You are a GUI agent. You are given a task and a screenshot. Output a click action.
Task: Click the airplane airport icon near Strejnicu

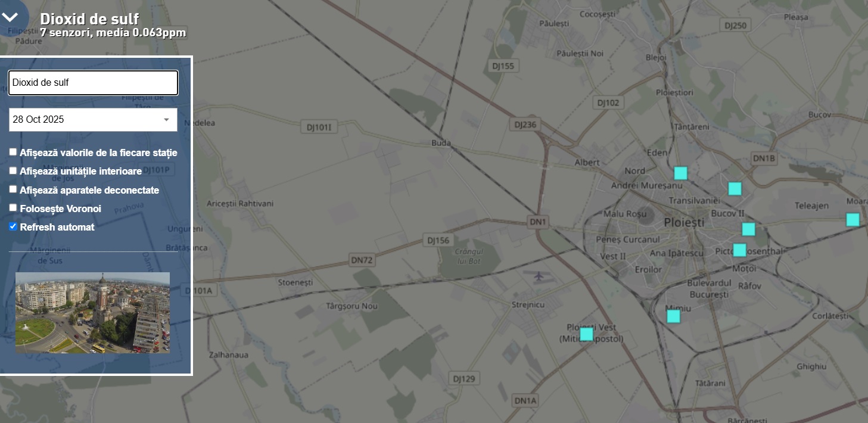(x=540, y=276)
